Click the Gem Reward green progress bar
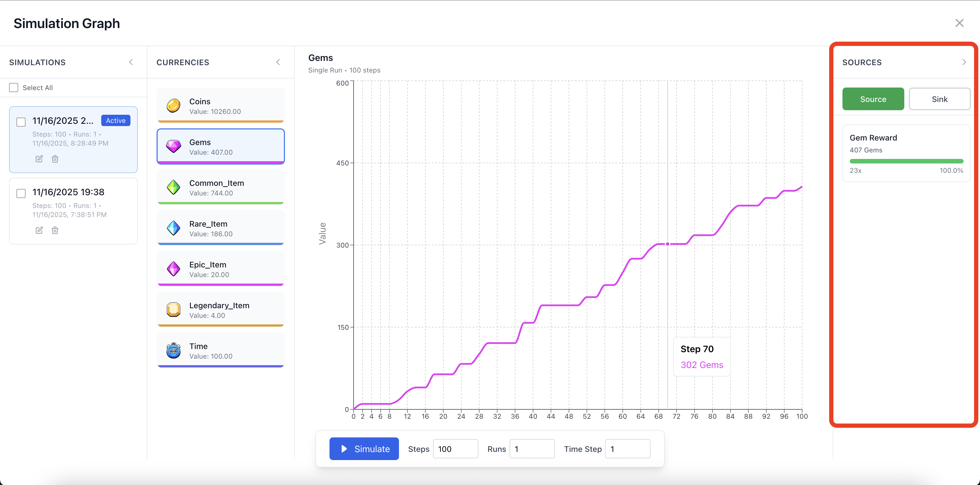 pos(906,161)
